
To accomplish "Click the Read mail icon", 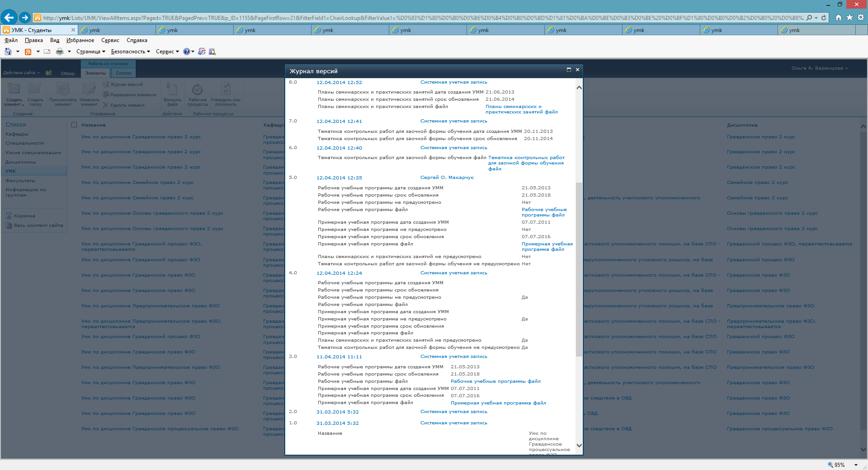I will (x=47, y=52).
